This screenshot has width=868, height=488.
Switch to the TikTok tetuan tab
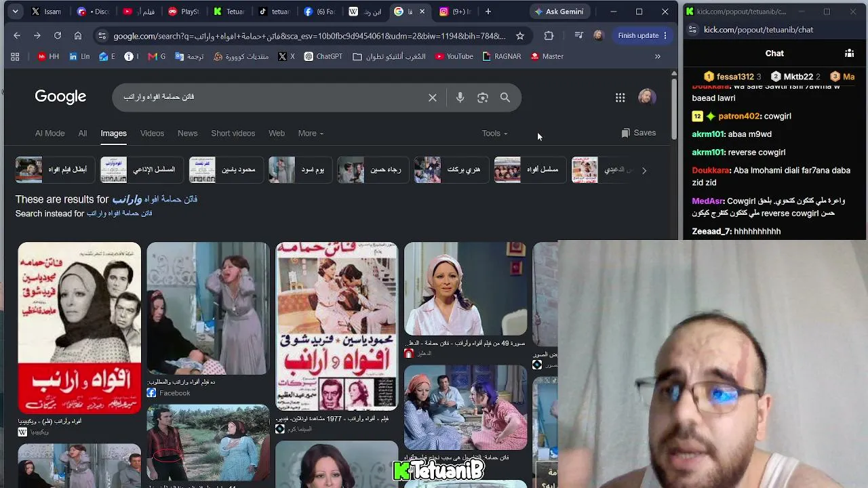274,12
